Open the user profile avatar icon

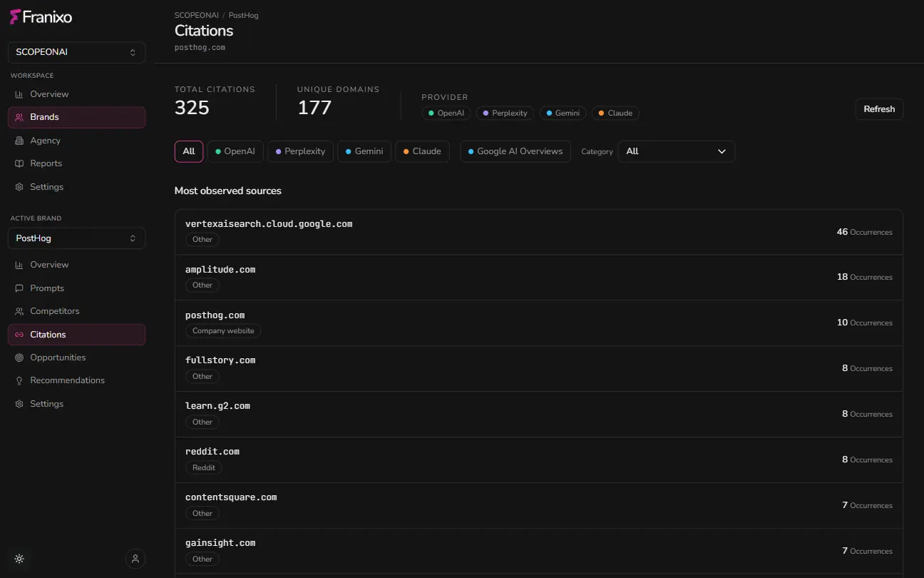(x=135, y=559)
